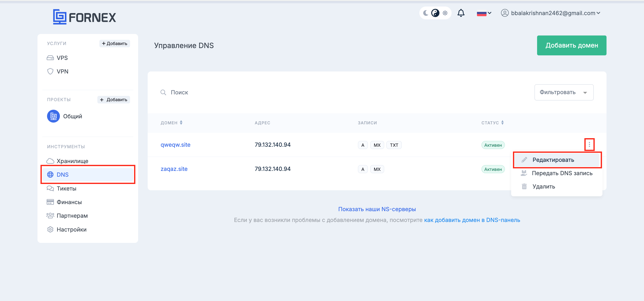Add a new project in Проекты
This screenshot has height=301, width=644.
[114, 100]
